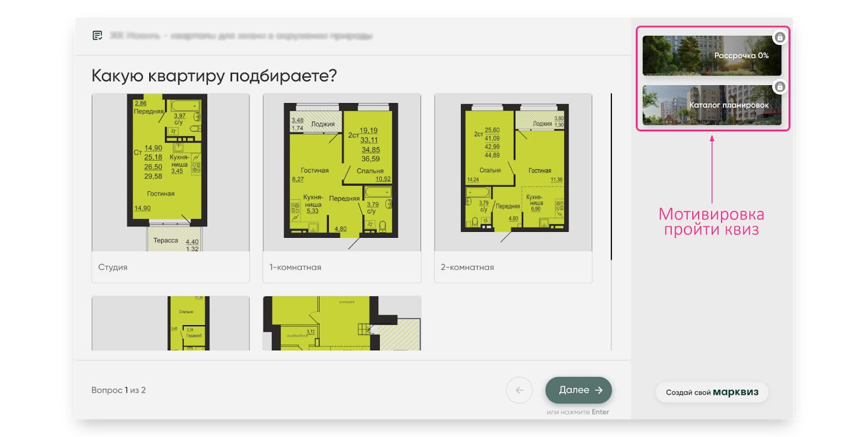868x437 pixels.
Task: Open the Каталог планировок bonus banner
Action: click(x=711, y=105)
